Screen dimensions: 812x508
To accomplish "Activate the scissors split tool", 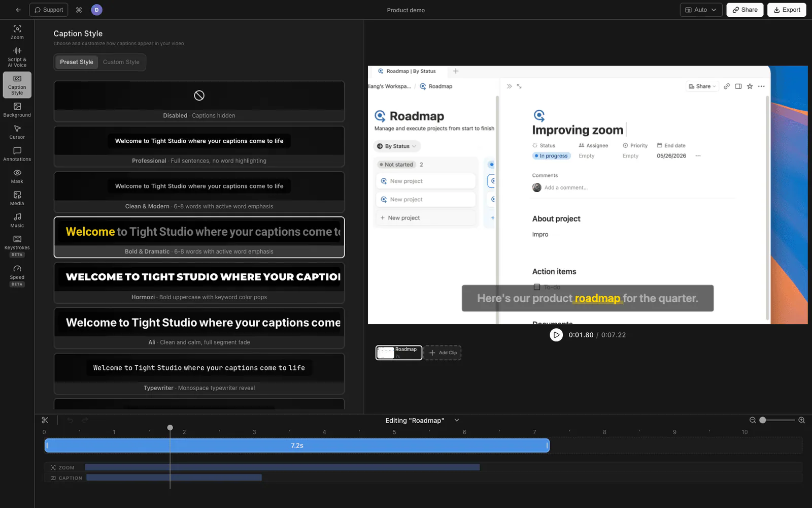I will (x=45, y=420).
